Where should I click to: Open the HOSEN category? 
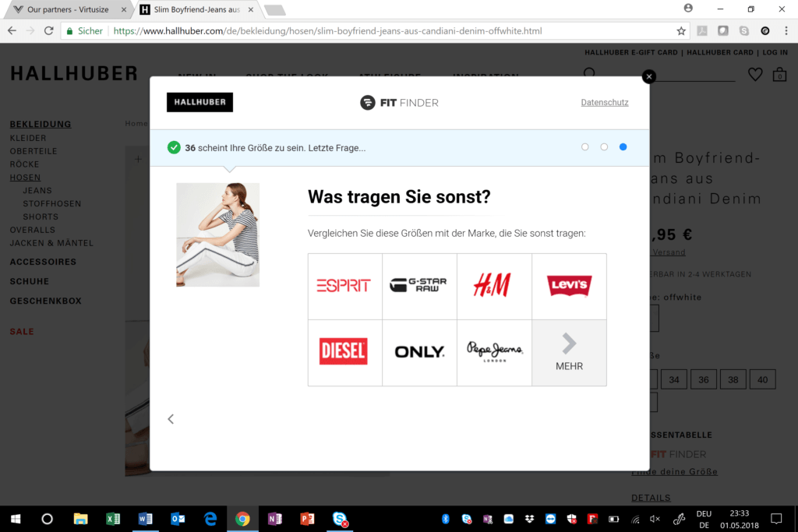(25, 178)
